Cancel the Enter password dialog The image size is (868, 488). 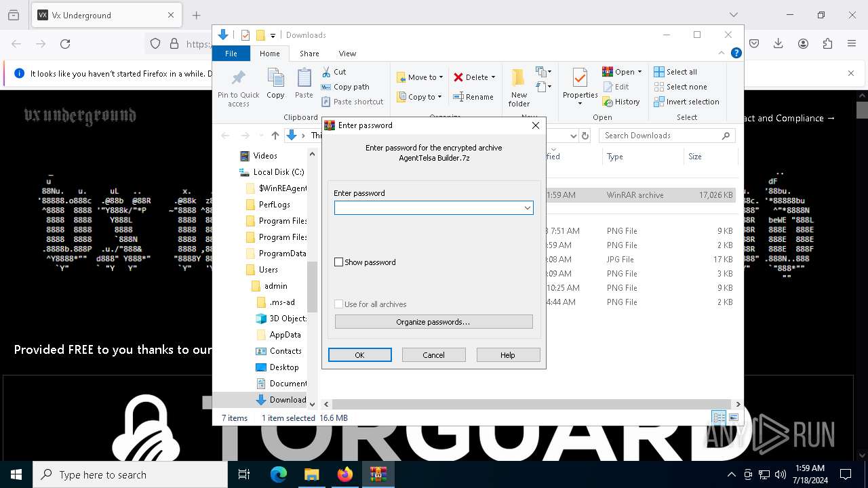(x=433, y=355)
